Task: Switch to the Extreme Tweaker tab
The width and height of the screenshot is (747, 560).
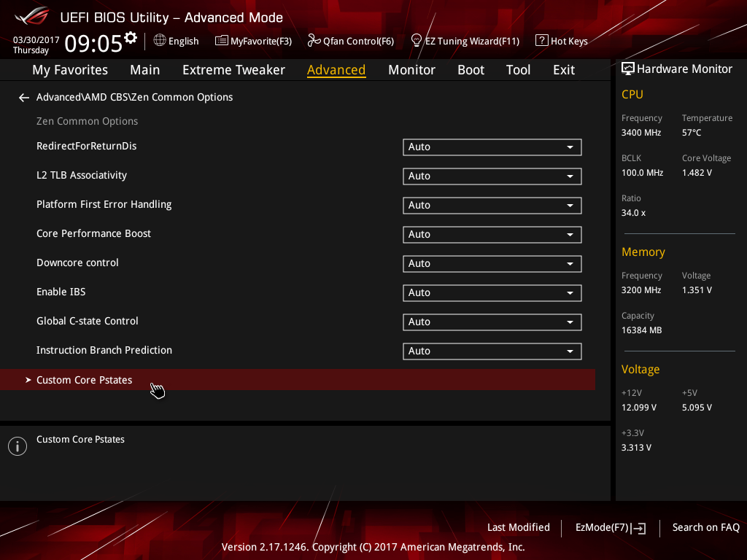Action: pyautogui.click(x=233, y=70)
